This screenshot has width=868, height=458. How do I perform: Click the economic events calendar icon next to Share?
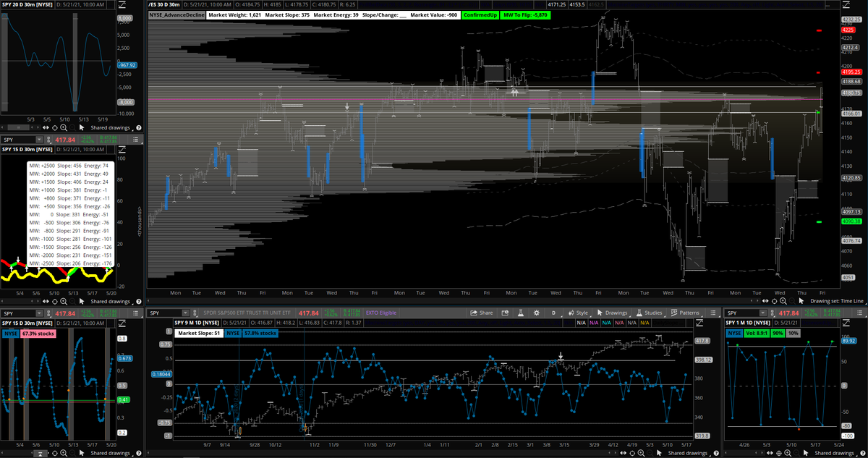coord(506,313)
